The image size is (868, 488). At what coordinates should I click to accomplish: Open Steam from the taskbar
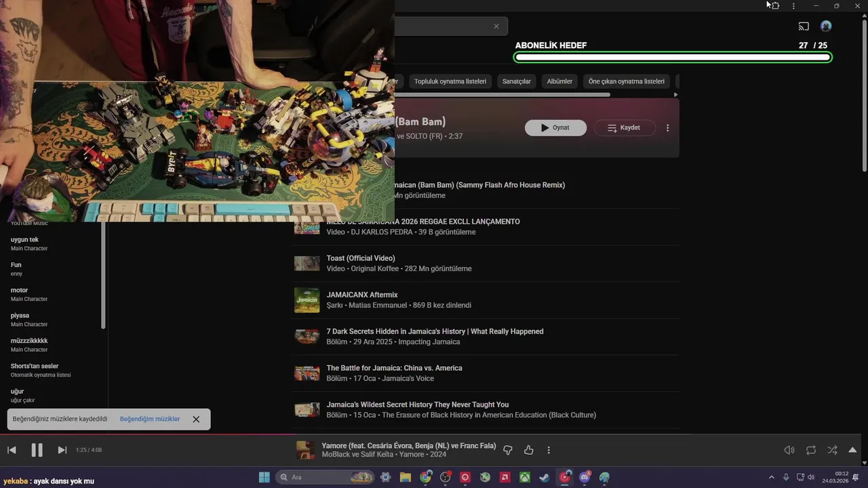545,477
